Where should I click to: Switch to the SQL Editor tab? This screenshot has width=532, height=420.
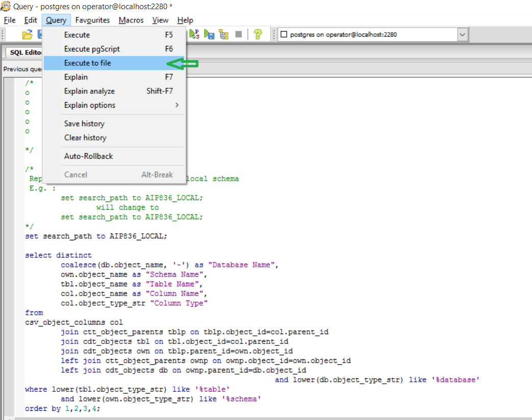[24, 53]
